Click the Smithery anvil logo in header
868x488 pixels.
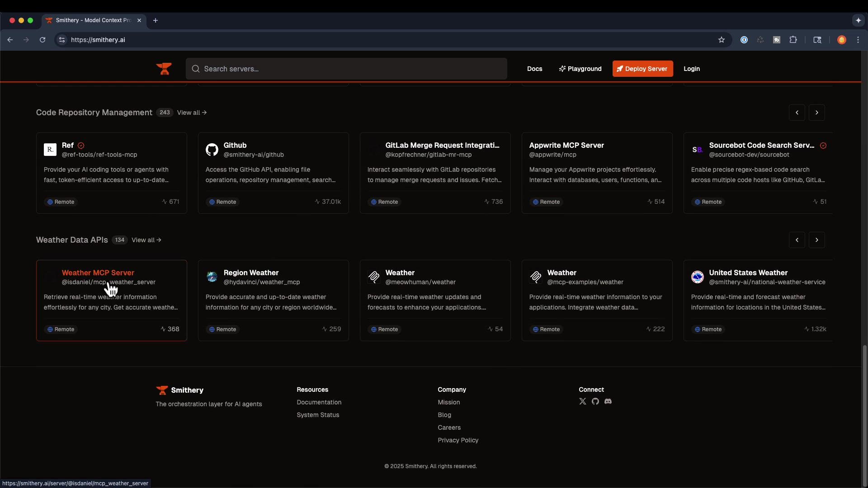164,69
